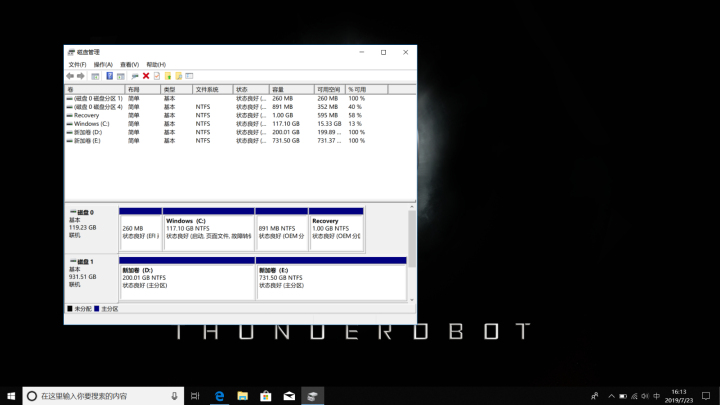Click the properties checkmark sheet icon
Viewport: 720px width, 405px height.
point(157,76)
